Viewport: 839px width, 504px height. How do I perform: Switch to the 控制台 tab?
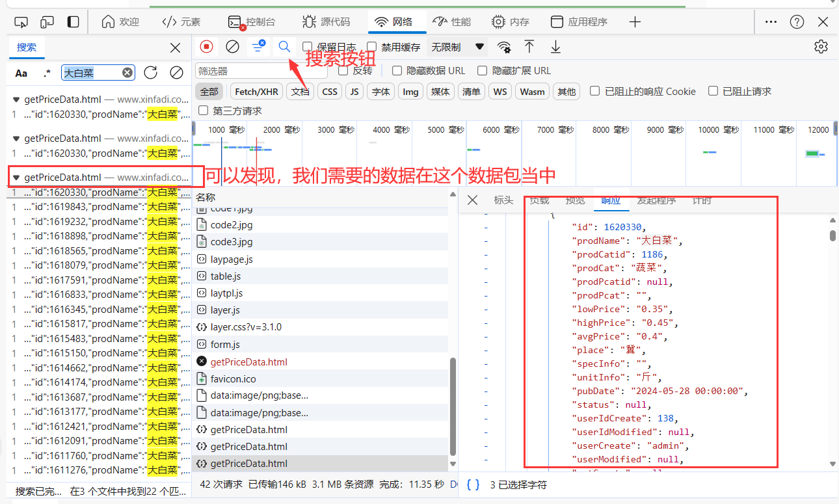click(251, 21)
